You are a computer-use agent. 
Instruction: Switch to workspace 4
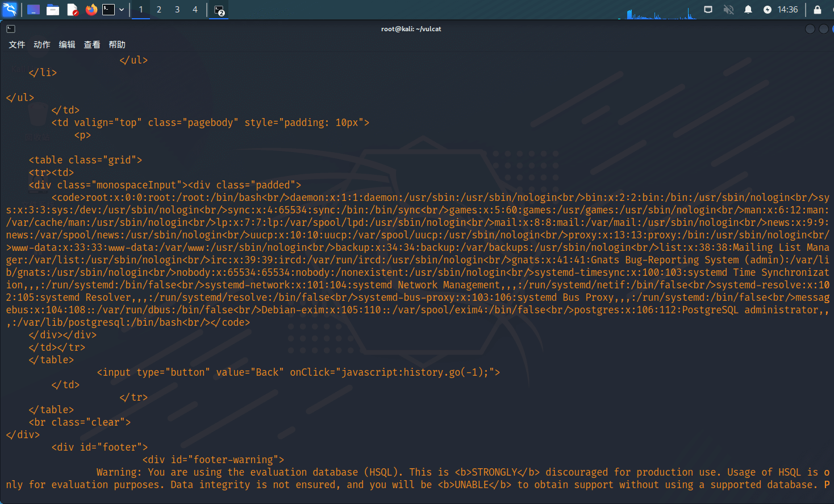(x=195, y=10)
